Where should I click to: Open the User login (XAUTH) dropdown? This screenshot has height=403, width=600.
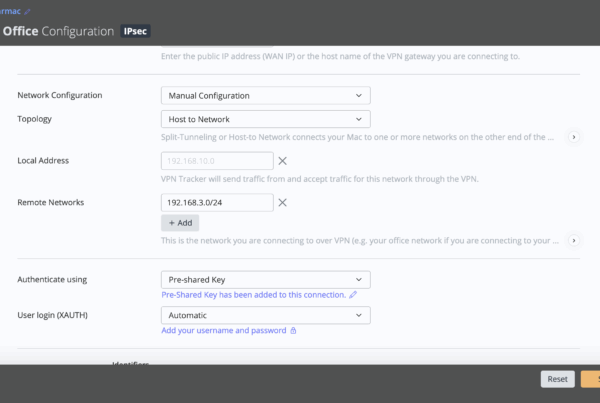(x=265, y=315)
